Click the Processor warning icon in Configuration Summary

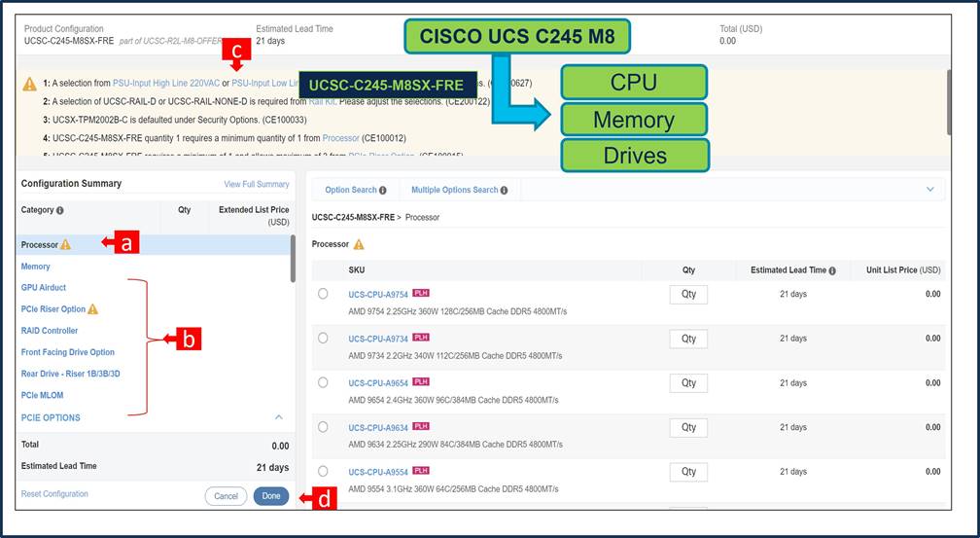[66, 244]
